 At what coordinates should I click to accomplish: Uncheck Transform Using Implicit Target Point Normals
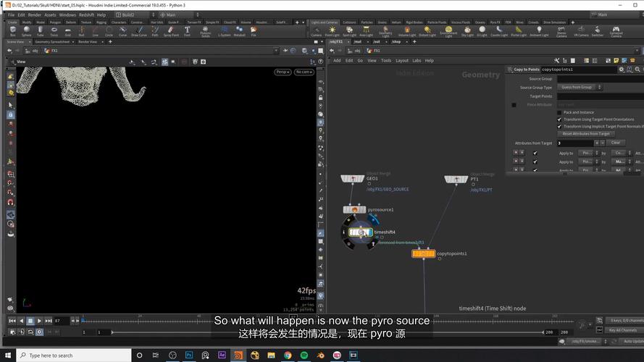[559, 127]
